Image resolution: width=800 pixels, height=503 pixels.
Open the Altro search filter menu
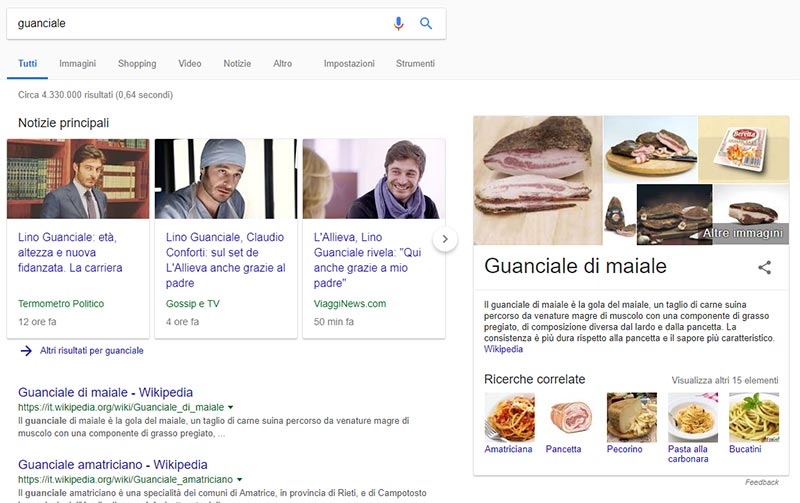(x=283, y=64)
